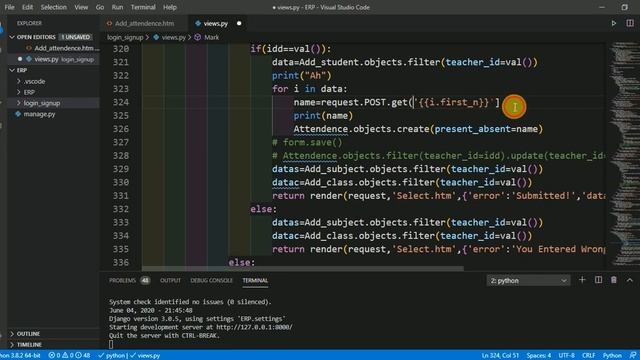640x360 pixels.
Task: Open the Debug Console tab
Action: pos(211,280)
